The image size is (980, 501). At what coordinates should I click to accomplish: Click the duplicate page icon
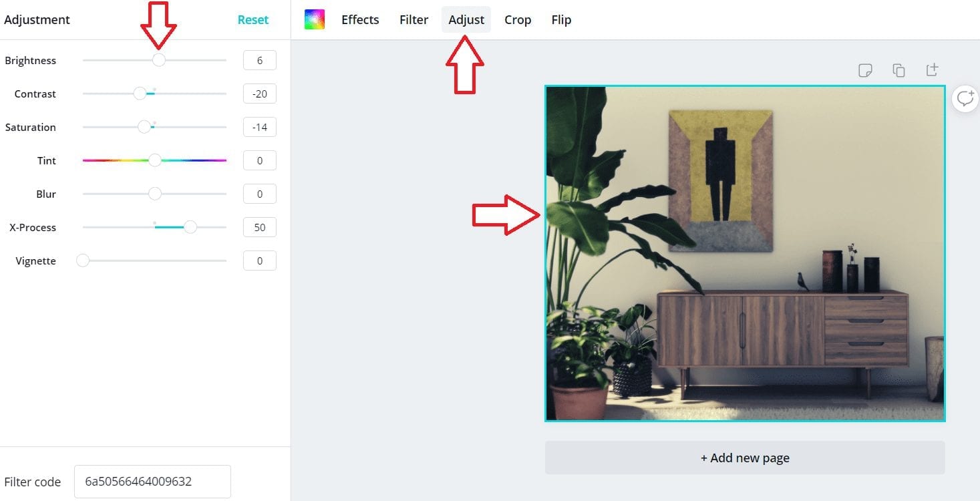tap(899, 70)
